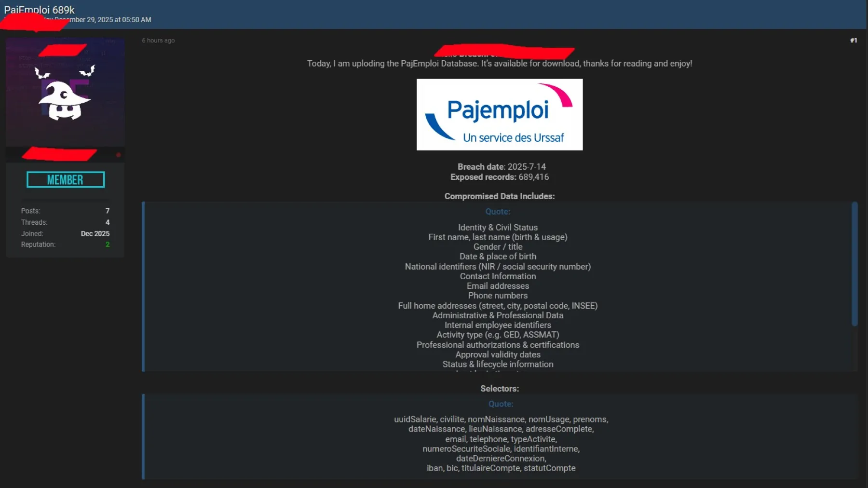Open the #1 post permalink
Viewport: 868px width, 488px height.
click(854, 41)
